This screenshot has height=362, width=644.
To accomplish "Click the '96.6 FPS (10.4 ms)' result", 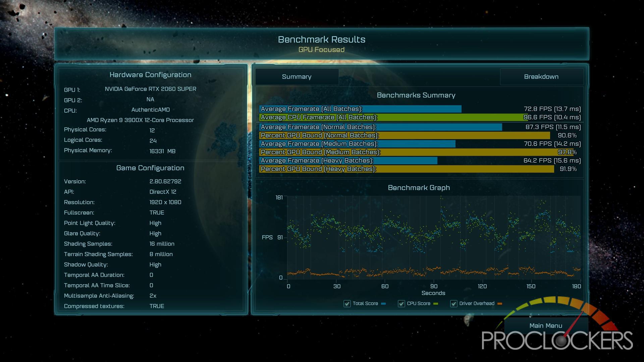I will 552,117.
